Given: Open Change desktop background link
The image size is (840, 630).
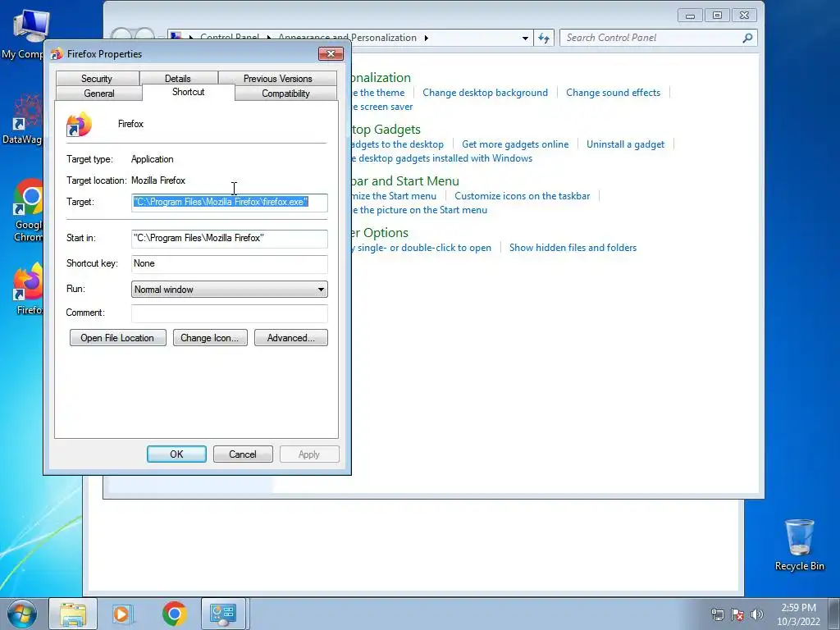Looking at the screenshot, I should (x=486, y=93).
